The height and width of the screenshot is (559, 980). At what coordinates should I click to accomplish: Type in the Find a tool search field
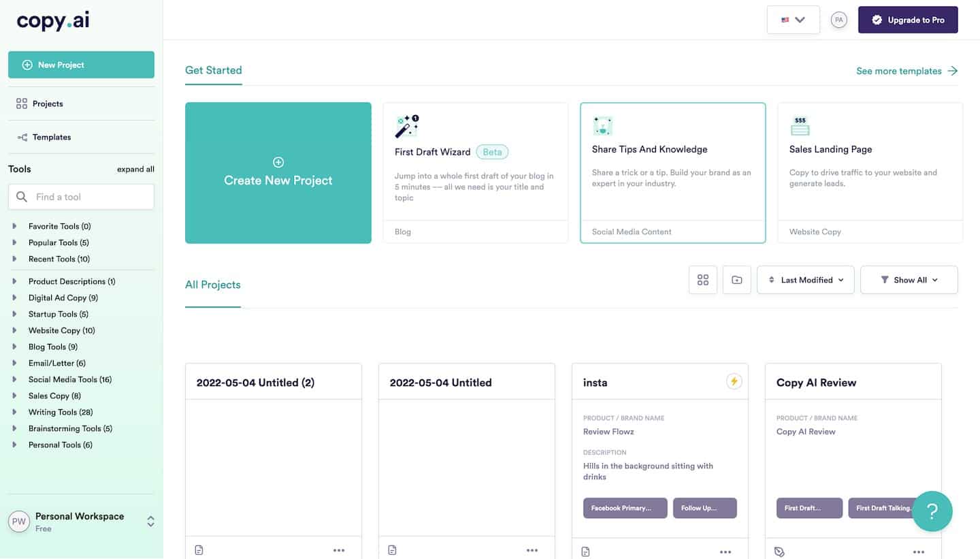click(81, 196)
